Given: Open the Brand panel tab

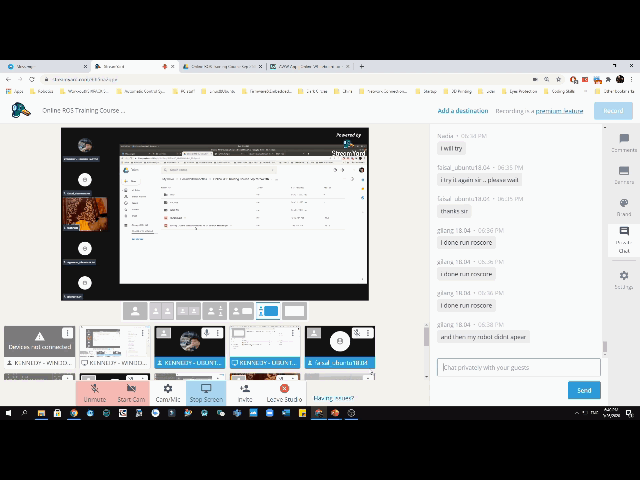Looking at the screenshot, I should point(624,207).
